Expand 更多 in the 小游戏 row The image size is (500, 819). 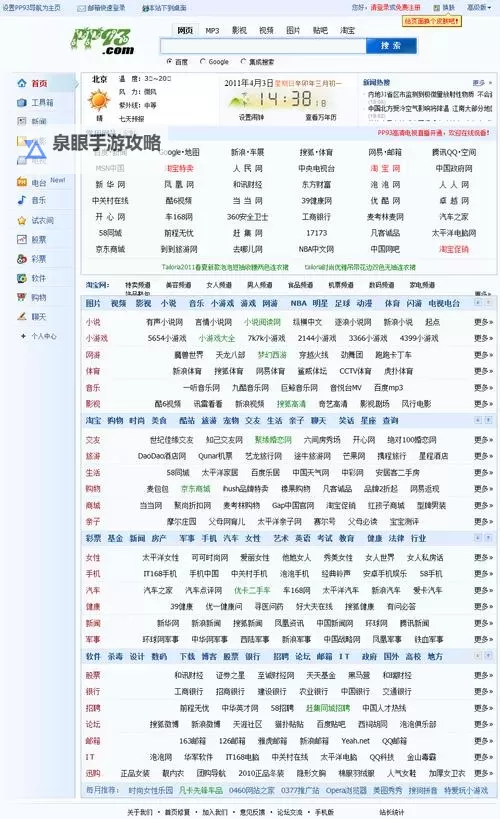pyautogui.click(x=483, y=338)
